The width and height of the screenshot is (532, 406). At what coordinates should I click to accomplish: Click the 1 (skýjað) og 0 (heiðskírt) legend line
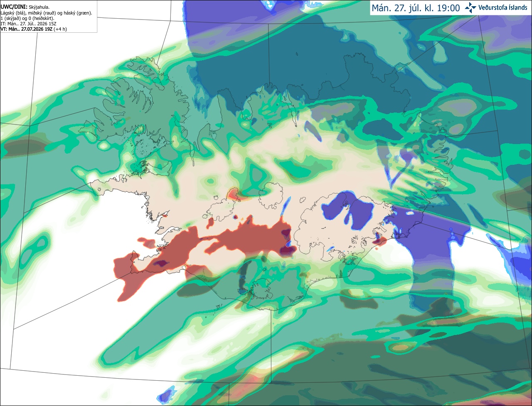[27, 18]
